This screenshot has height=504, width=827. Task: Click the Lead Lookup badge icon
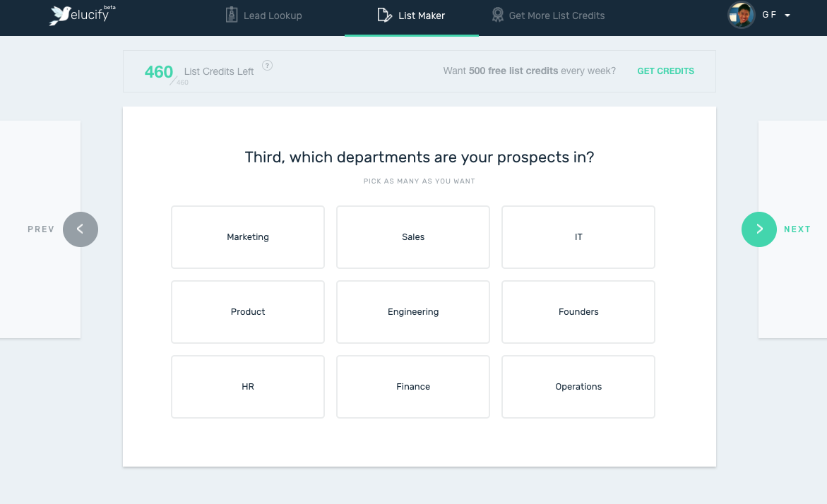tap(232, 15)
